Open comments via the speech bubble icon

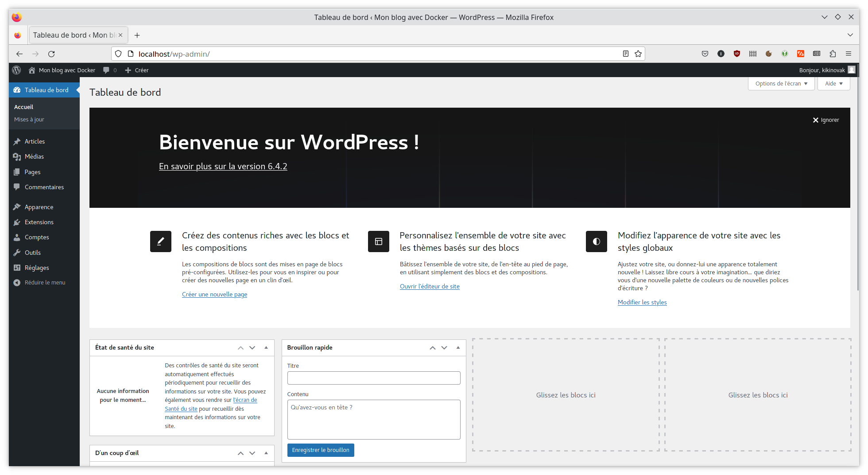tap(106, 70)
